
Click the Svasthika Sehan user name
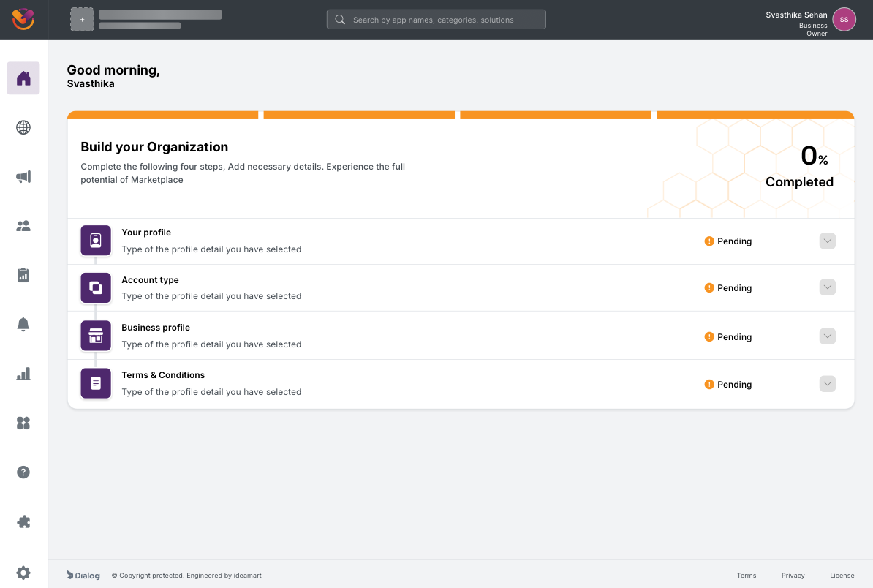tap(796, 15)
